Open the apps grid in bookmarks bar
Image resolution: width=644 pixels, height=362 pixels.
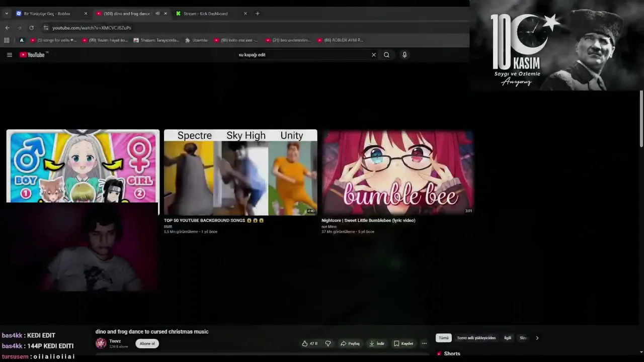tap(7, 40)
